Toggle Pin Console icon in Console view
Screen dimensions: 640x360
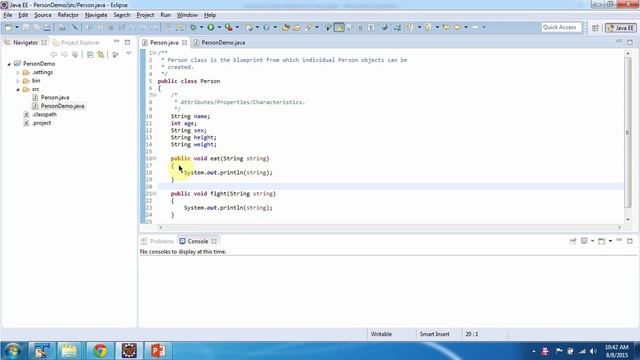573,241
